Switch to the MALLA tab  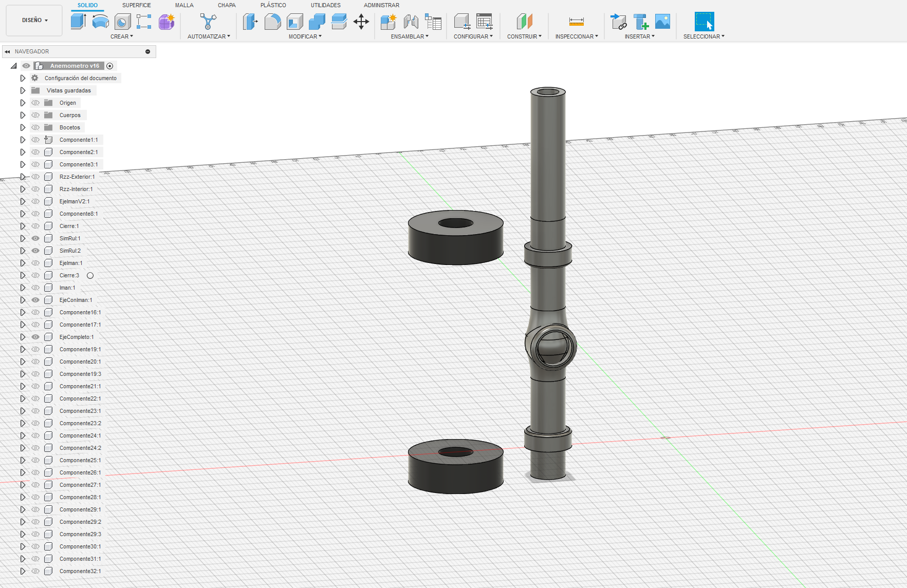pos(184,5)
